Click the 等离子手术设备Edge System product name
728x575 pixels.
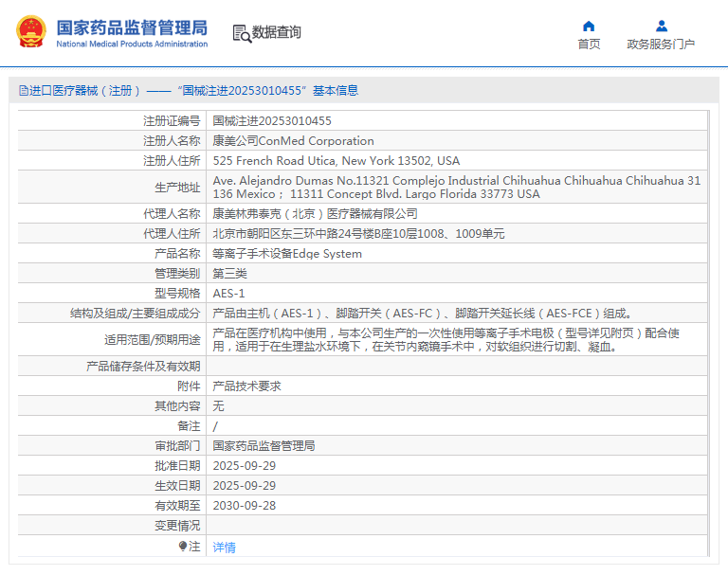coord(287,254)
